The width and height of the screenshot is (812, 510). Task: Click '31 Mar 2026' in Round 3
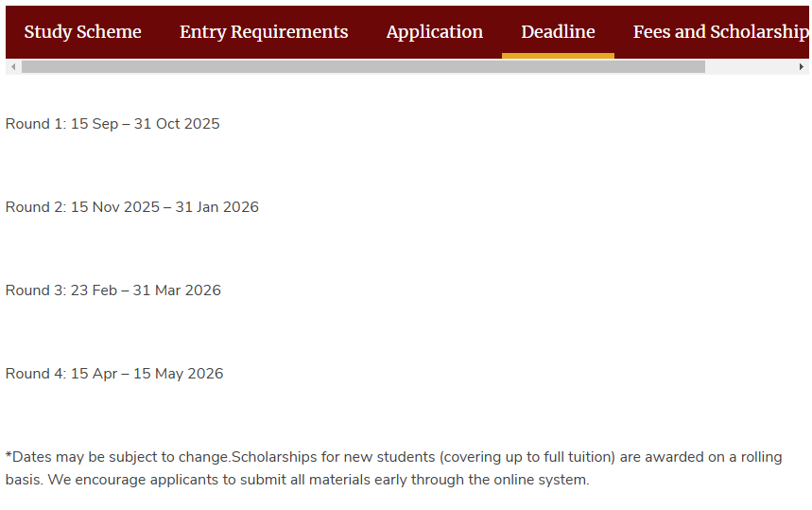(x=177, y=290)
